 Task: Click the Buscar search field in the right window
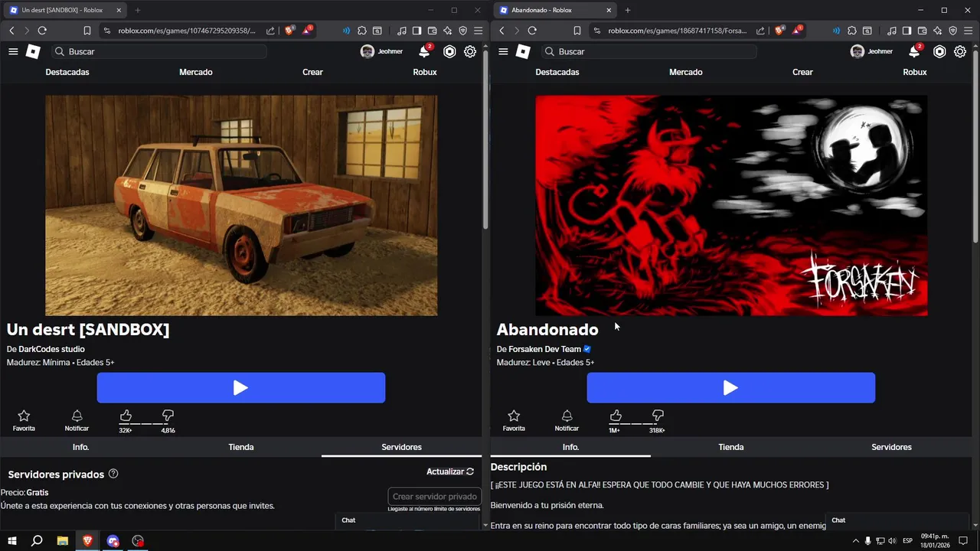coord(649,51)
